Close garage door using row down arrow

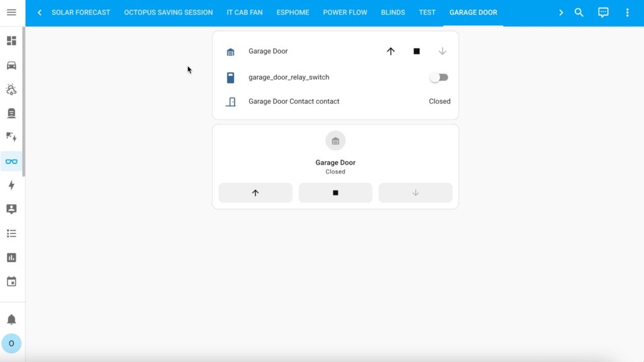coord(442,52)
